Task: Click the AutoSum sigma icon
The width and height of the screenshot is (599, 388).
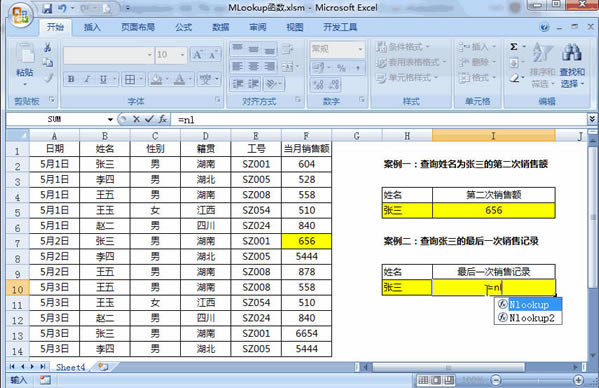Action: point(514,47)
